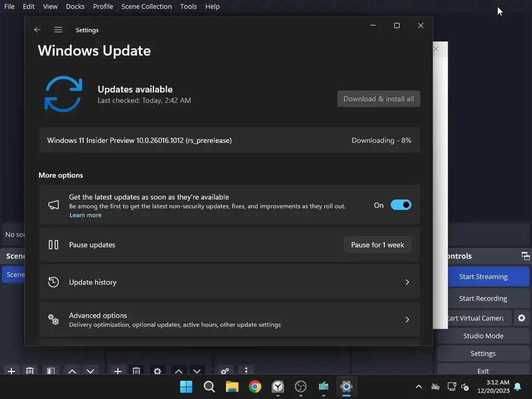This screenshot has width=532, height=399.
Task: Open the OBS Tools menu
Action: point(189,6)
